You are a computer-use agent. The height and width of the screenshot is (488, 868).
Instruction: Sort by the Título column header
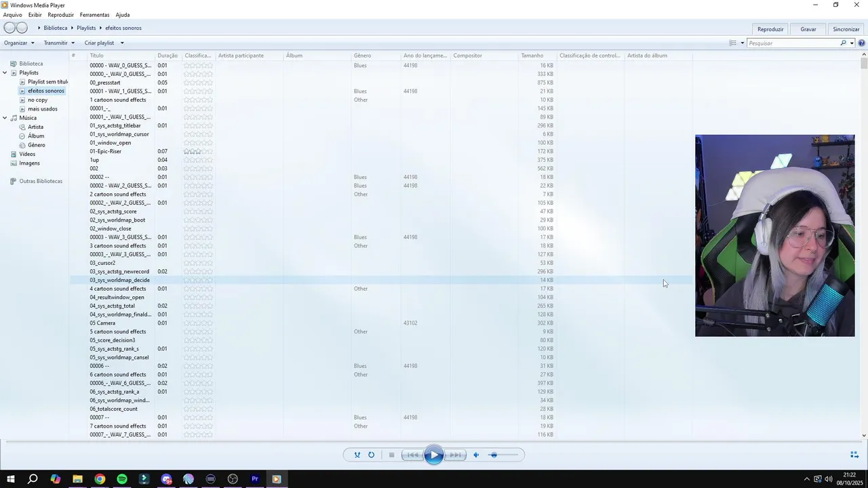click(x=121, y=56)
